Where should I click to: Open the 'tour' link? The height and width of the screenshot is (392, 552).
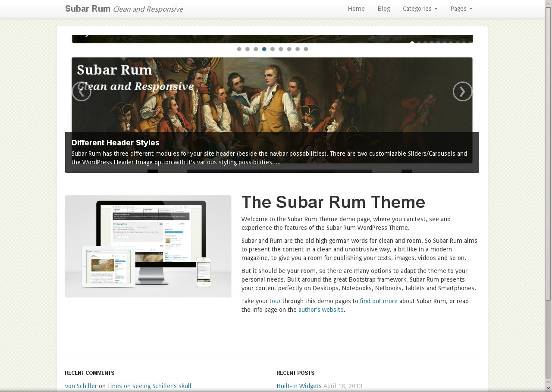275,301
